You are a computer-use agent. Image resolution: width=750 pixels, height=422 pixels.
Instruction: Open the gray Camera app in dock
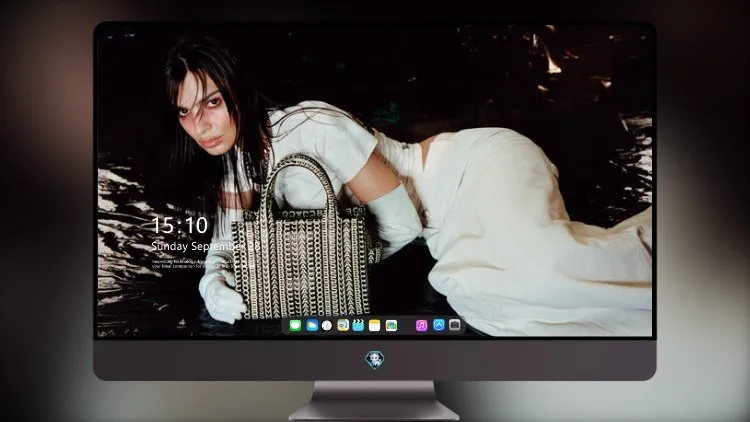(x=455, y=325)
